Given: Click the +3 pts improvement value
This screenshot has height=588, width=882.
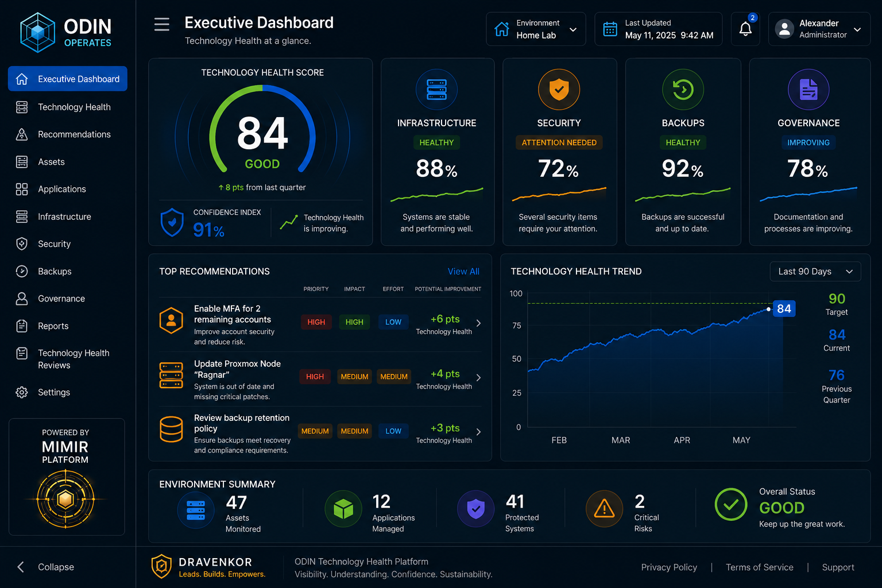Looking at the screenshot, I should pyautogui.click(x=445, y=428).
